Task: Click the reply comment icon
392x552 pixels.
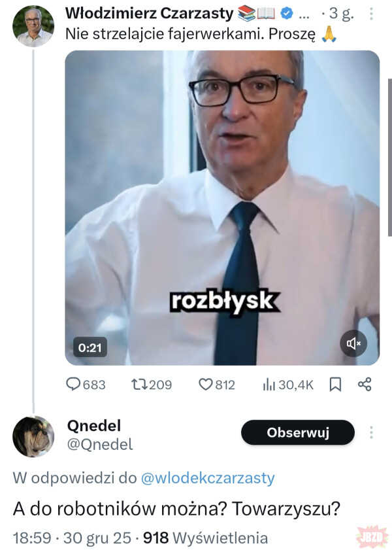Action: click(74, 385)
